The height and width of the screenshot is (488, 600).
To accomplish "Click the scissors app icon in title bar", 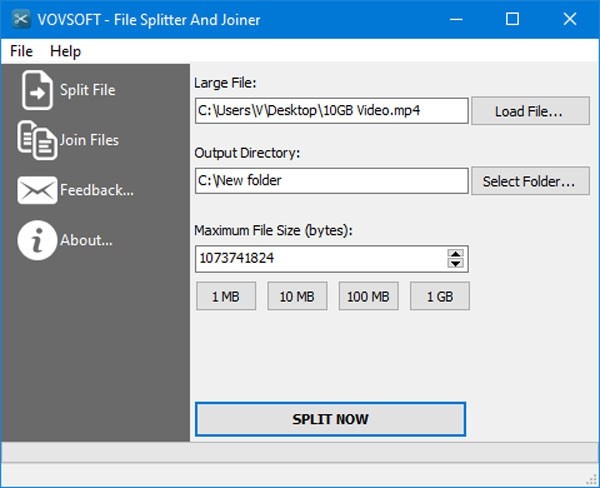I will [19, 19].
